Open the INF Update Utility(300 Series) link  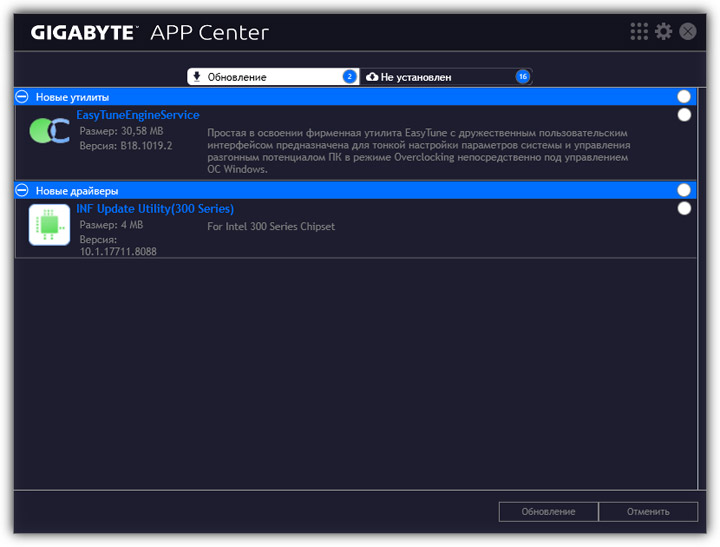[155, 209]
